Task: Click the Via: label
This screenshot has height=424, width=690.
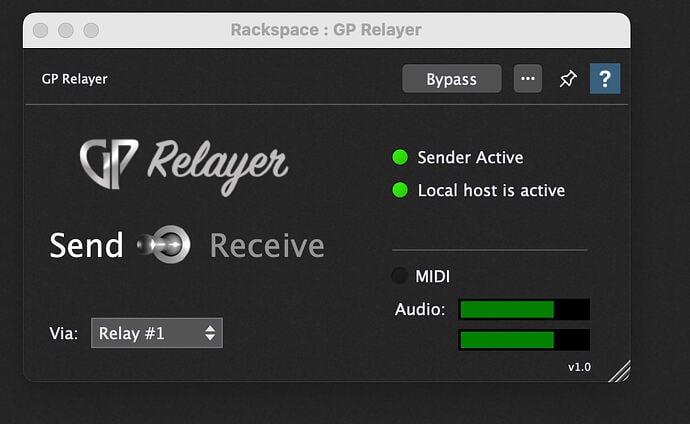Action: (64, 333)
